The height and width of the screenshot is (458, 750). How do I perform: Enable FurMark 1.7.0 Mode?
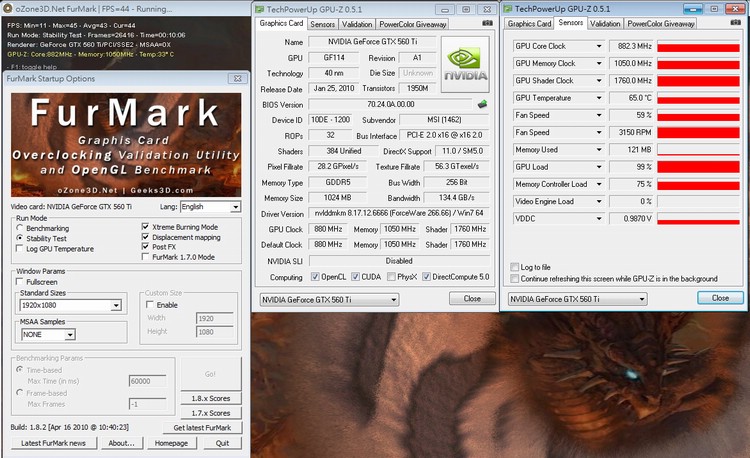coord(145,257)
